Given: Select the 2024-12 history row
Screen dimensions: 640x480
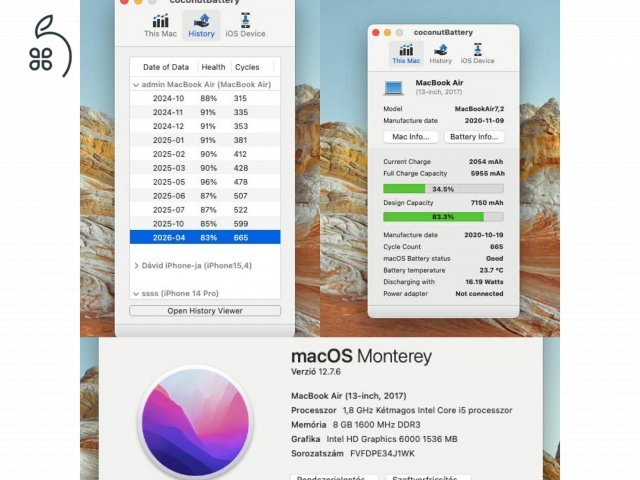Looking at the screenshot, I should pos(205,126).
